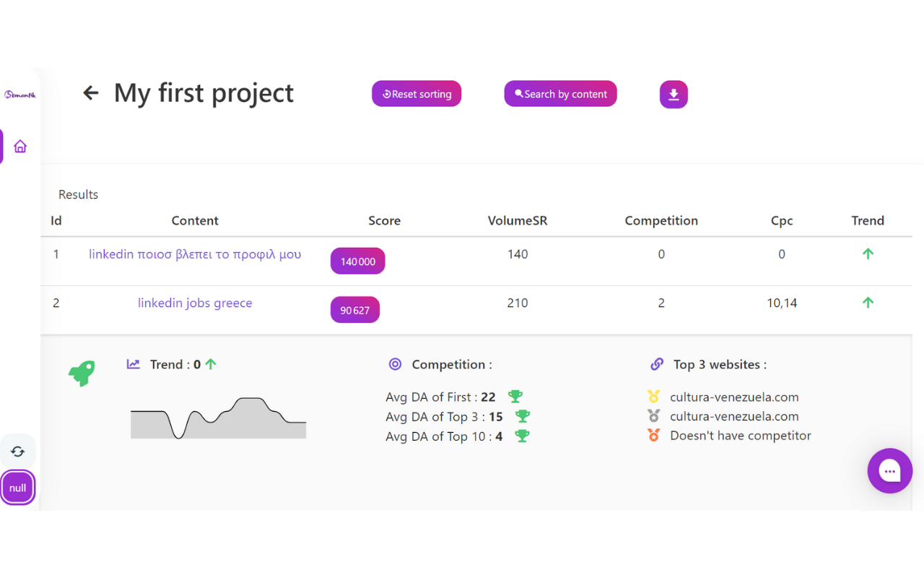
Task: Open first cultura-venezuela.com website entry
Action: (x=734, y=397)
